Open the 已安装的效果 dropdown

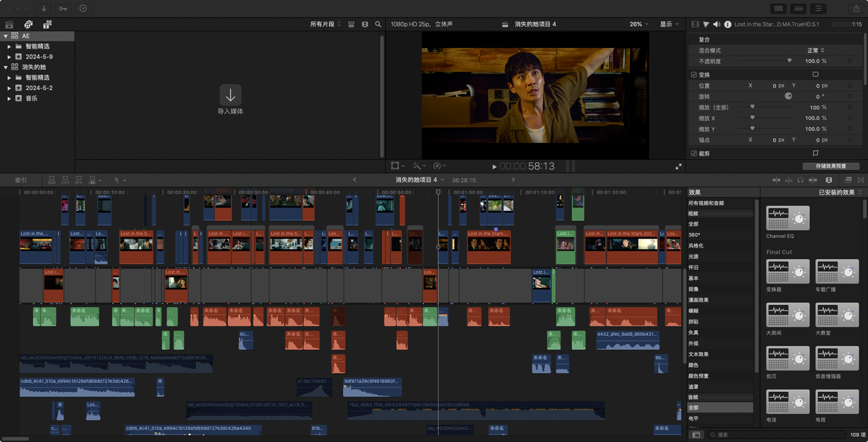tap(840, 193)
